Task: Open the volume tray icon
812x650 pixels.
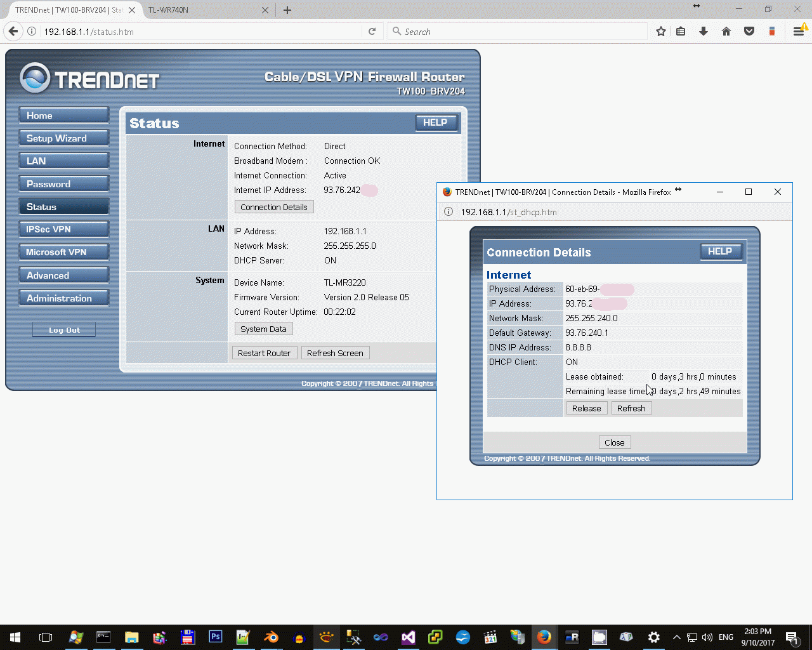Action: tap(707, 637)
